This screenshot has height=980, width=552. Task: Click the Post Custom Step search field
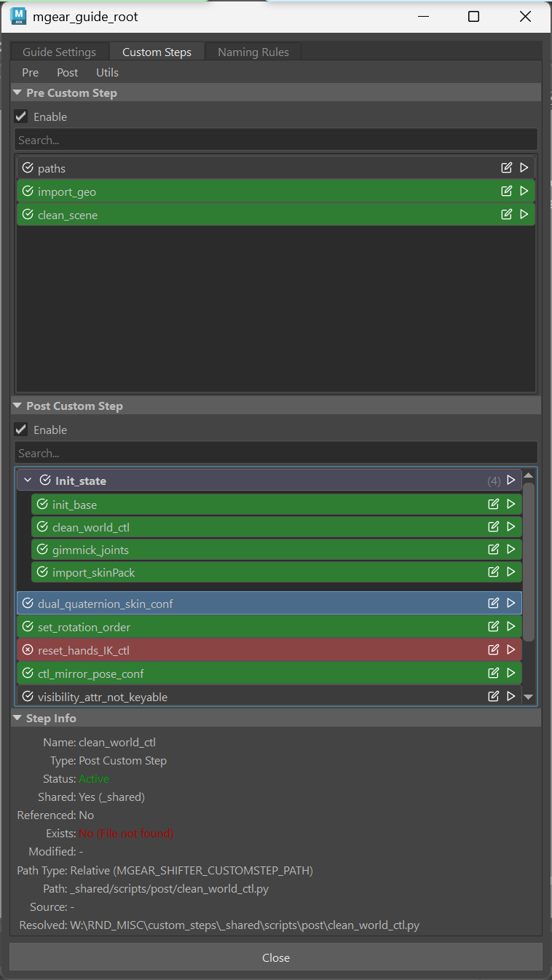276,453
